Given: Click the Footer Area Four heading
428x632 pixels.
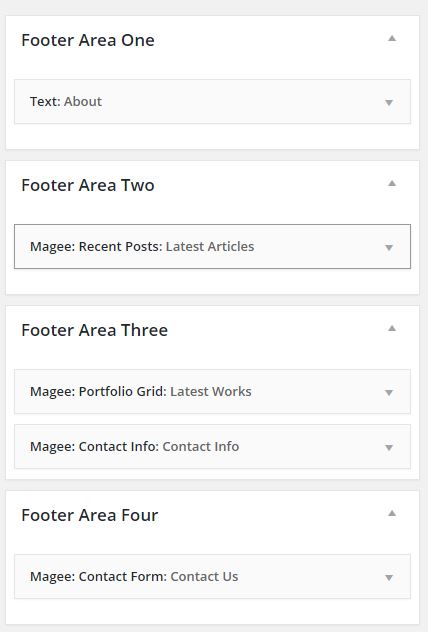Looking at the screenshot, I should coord(90,515).
